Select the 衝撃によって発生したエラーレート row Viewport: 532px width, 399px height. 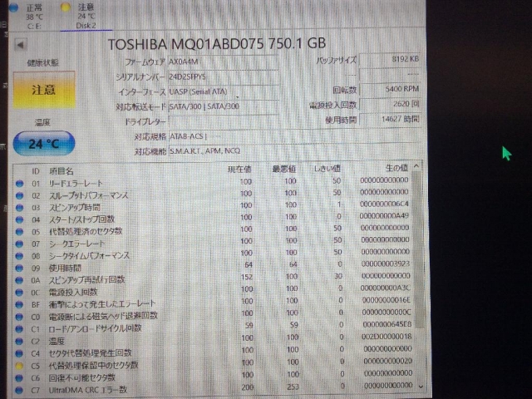click(213, 303)
